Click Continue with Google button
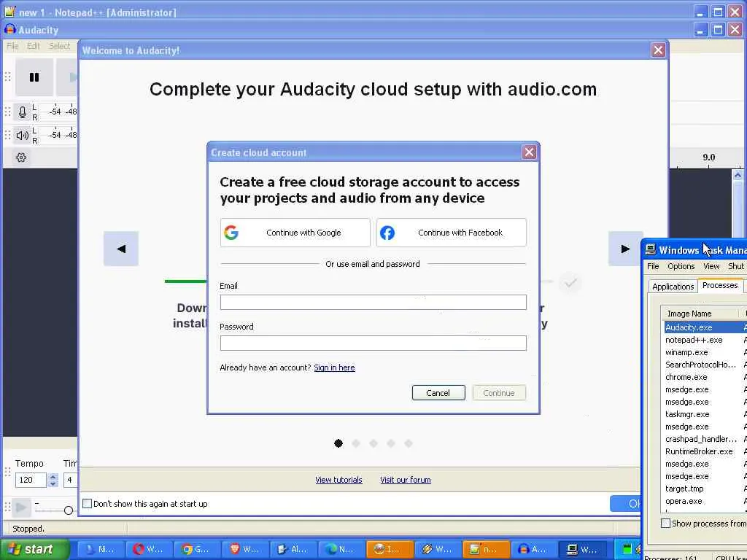747x560 pixels. coord(295,233)
